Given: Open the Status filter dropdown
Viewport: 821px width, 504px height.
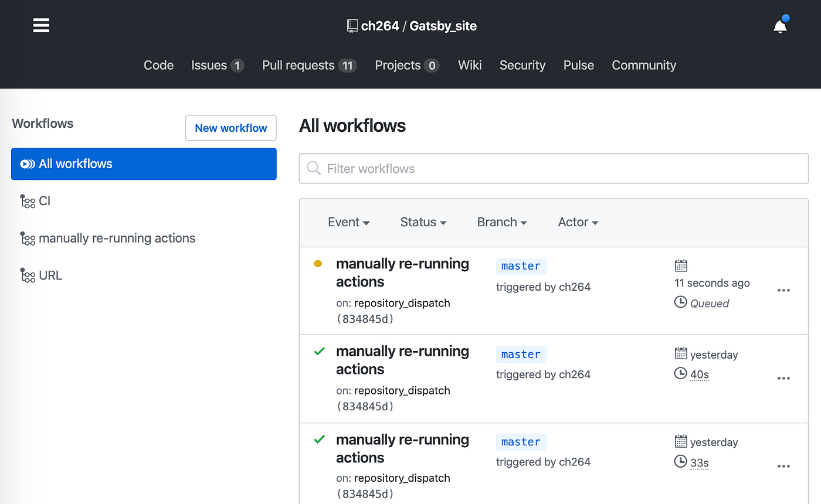Looking at the screenshot, I should pos(423,222).
